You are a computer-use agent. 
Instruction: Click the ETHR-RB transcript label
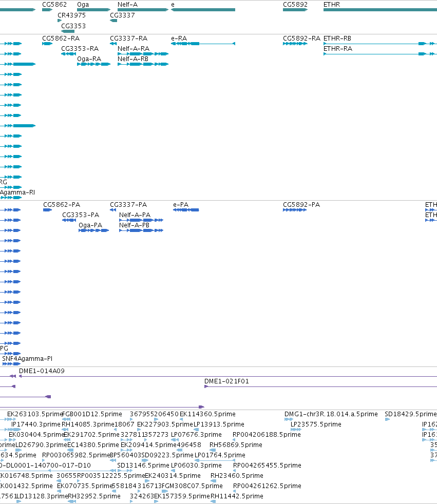(x=337, y=38)
